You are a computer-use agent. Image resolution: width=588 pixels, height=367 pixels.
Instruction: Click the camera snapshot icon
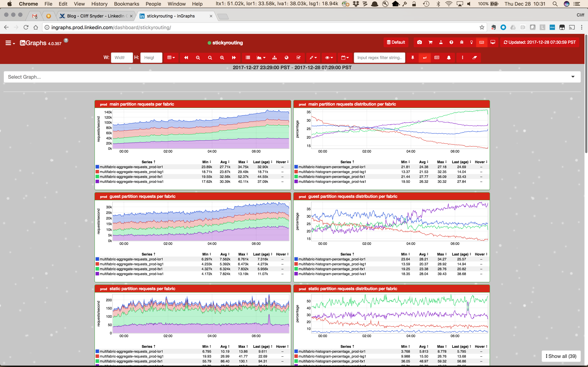tap(419, 42)
